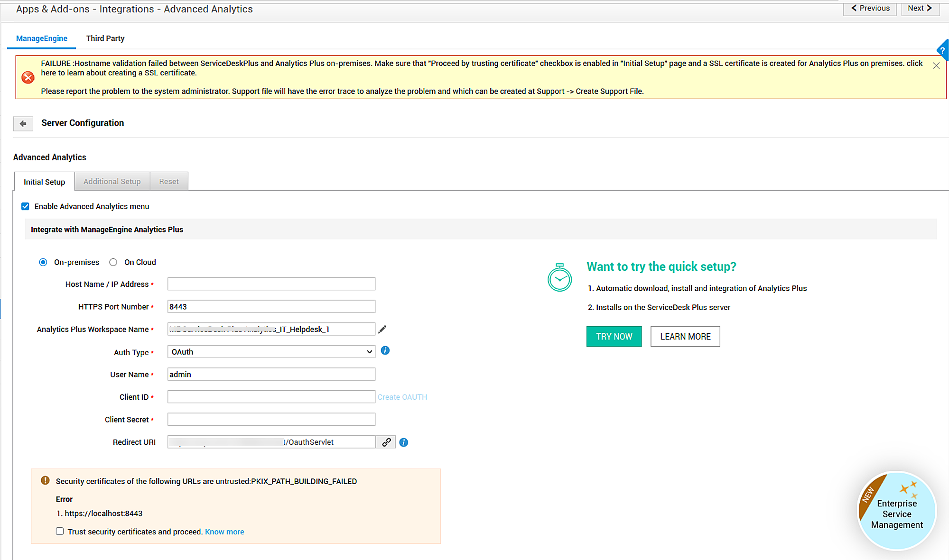Click the stopwatch quick setup icon
The width and height of the screenshot is (949, 560).
(x=559, y=278)
